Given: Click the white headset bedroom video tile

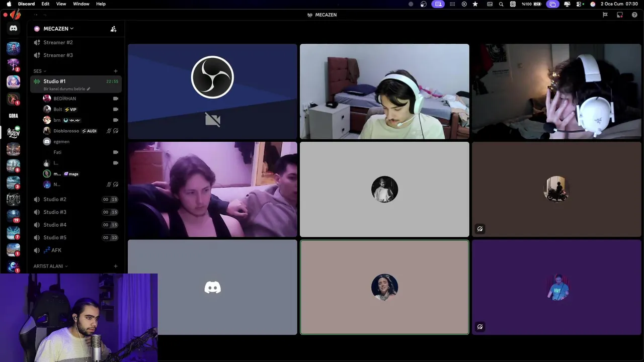Looking at the screenshot, I should click(384, 91).
